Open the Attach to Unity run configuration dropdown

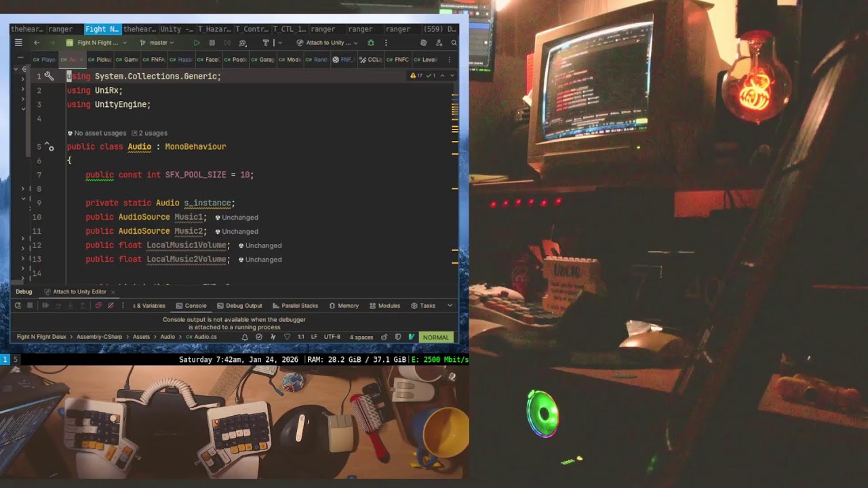click(x=328, y=43)
